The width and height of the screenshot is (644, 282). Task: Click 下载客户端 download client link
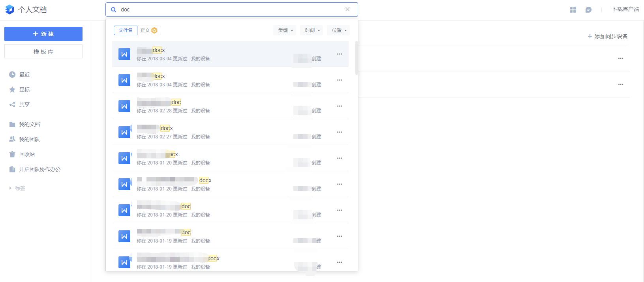(x=625, y=9)
